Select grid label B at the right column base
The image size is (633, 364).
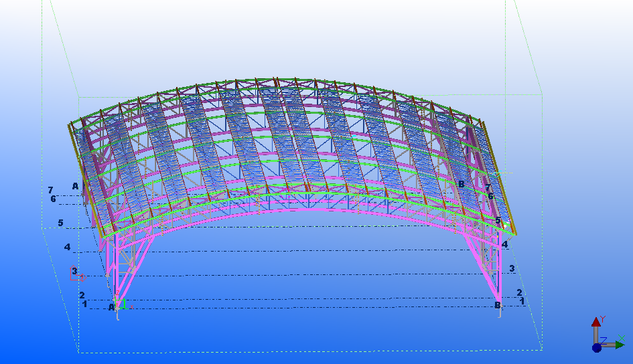pos(498,306)
